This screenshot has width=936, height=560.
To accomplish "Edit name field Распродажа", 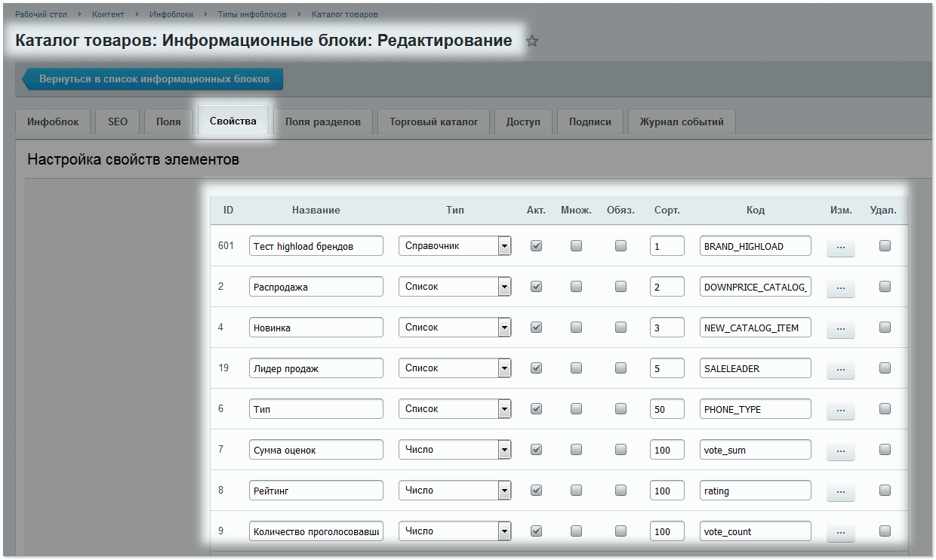I will [316, 287].
